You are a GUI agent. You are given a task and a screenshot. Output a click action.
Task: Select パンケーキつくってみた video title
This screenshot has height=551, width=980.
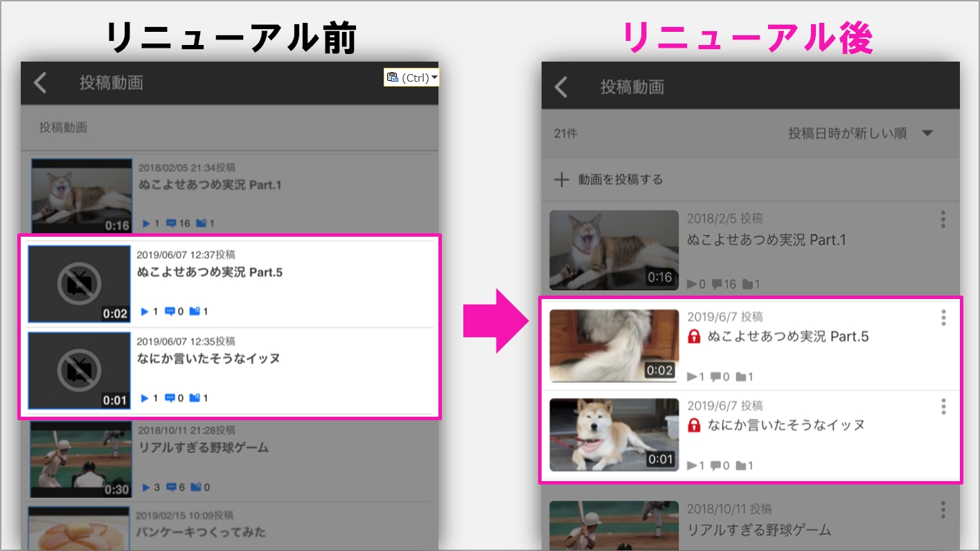click(x=201, y=532)
